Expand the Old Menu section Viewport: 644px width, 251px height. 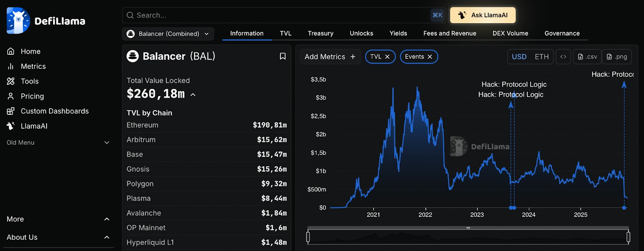pyautogui.click(x=58, y=142)
